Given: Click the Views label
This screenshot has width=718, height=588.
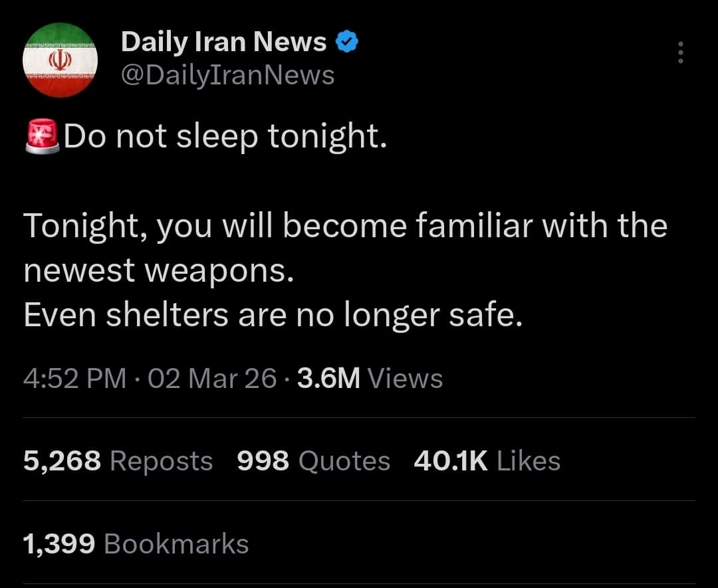Looking at the screenshot, I should click(x=405, y=379).
